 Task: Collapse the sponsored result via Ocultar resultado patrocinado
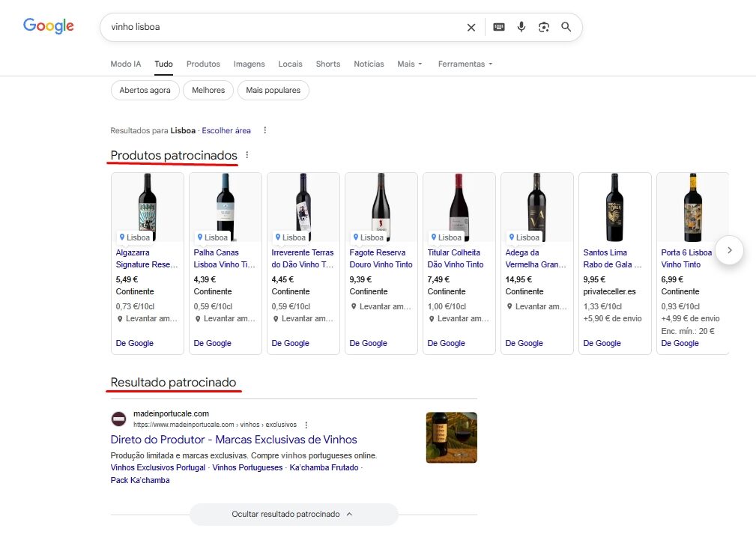point(294,514)
